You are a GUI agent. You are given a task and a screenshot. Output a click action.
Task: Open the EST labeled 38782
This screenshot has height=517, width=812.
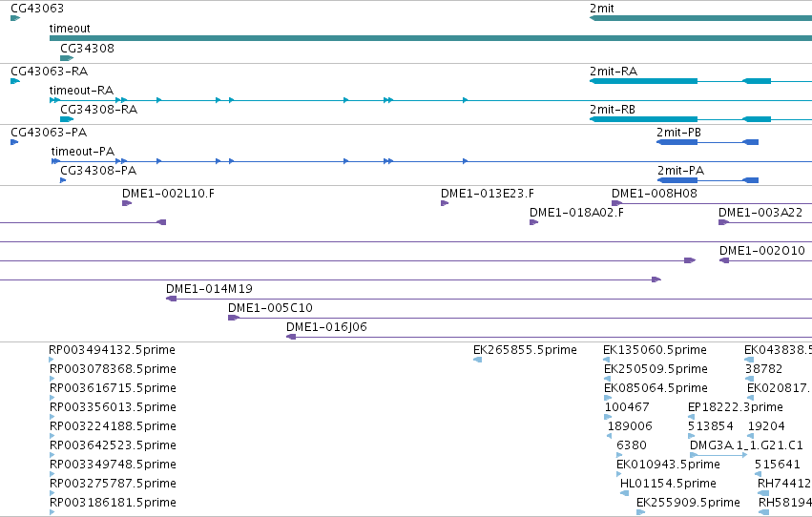pos(763,369)
